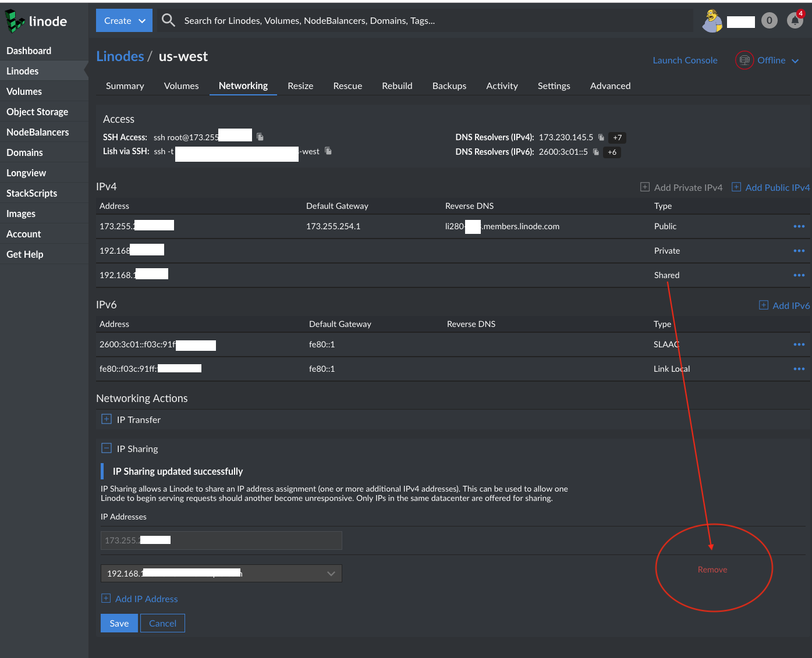This screenshot has width=812, height=658.
Task: Open the Rescue tab
Action: tap(348, 86)
